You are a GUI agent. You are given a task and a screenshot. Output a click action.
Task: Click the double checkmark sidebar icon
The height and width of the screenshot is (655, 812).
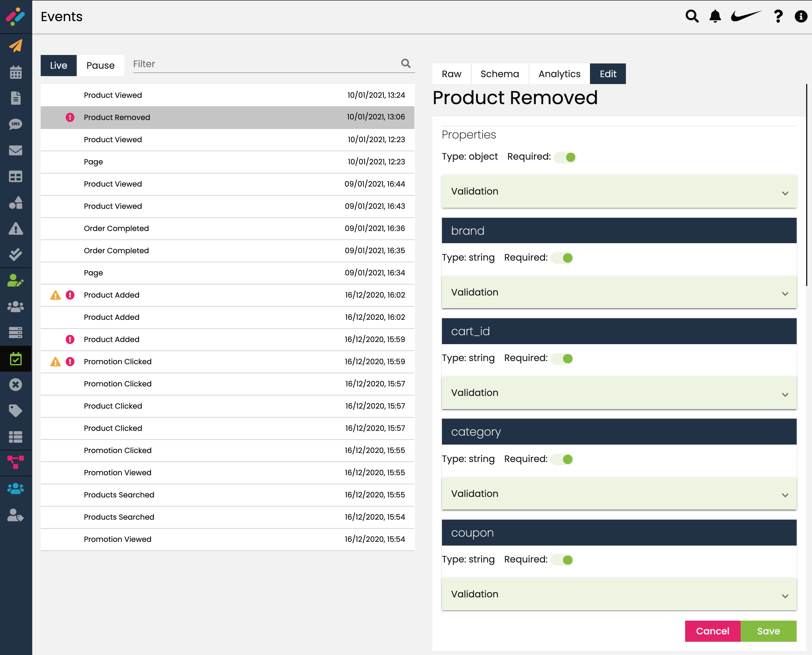click(x=16, y=255)
